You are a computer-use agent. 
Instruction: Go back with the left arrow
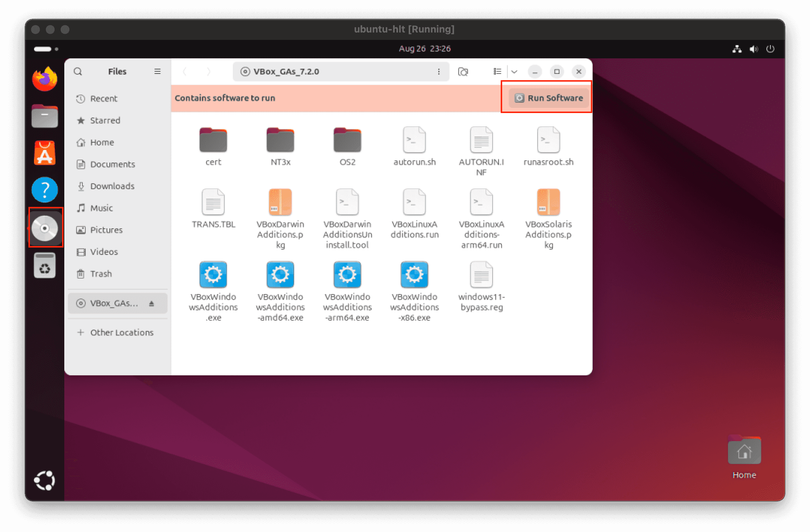click(185, 71)
